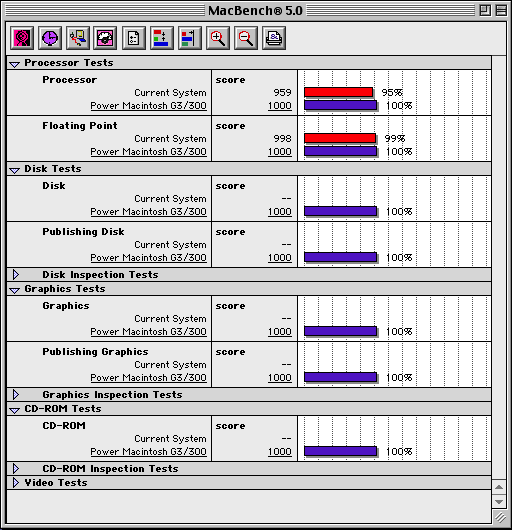
Task: Click the document checklist toolbar icon
Action: pos(134,38)
